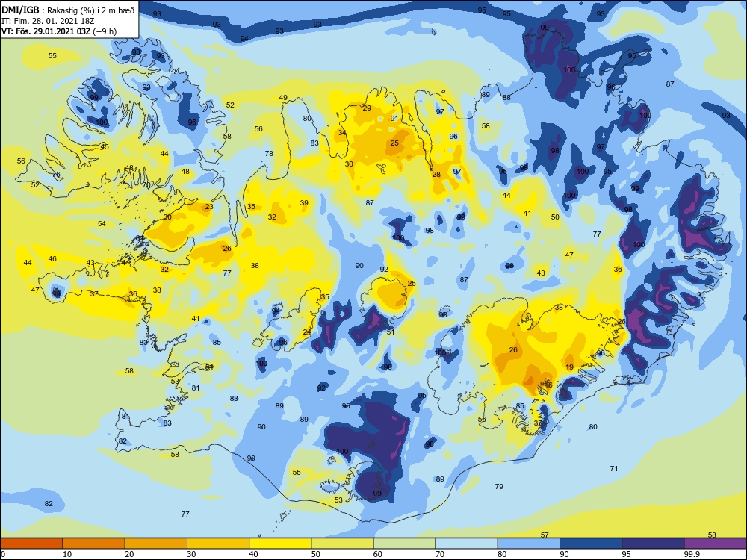Viewport: 747px width, 560px height.
Task: Select the 50–60 legend color segment
Action: pyautogui.click(x=342, y=544)
